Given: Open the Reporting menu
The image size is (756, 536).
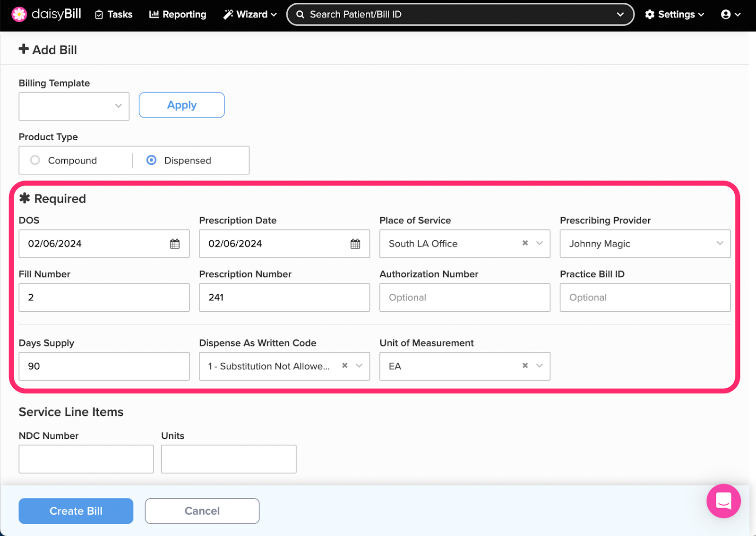Looking at the screenshot, I should (x=178, y=14).
